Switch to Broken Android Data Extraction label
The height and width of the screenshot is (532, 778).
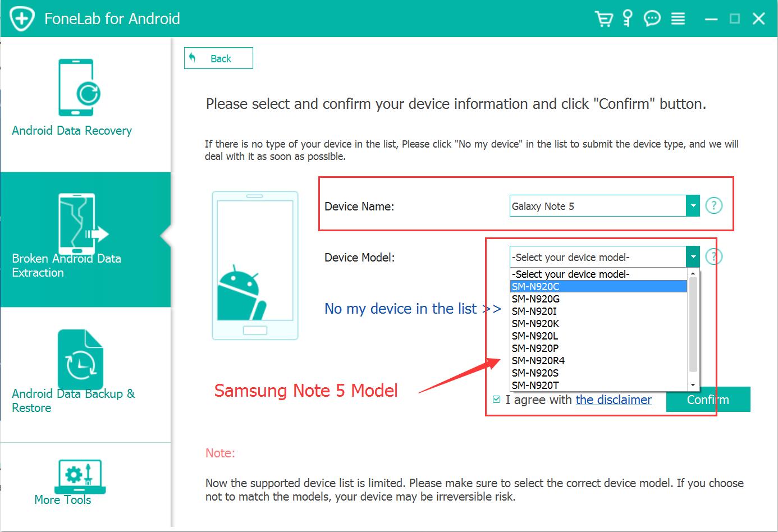[x=66, y=265]
